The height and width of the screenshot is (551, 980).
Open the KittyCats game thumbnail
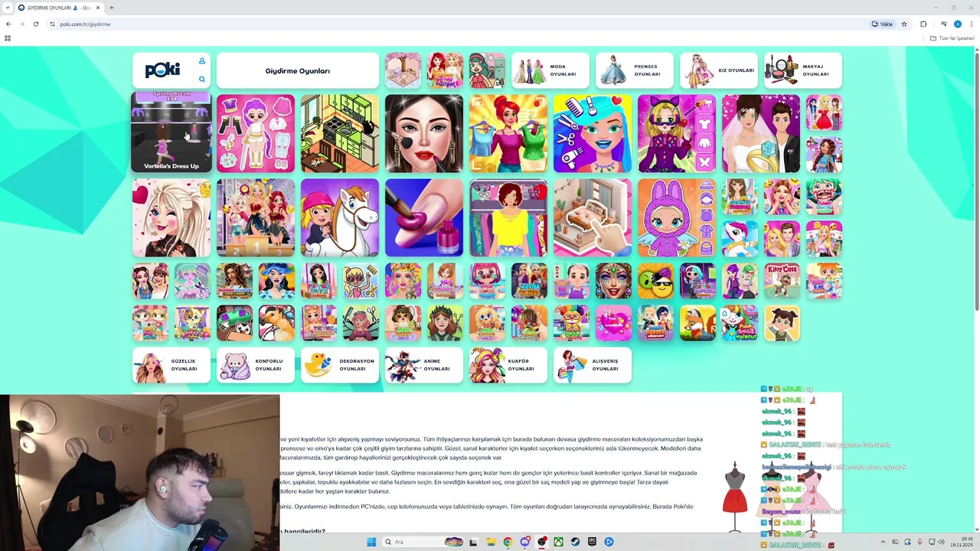point(782,281)
